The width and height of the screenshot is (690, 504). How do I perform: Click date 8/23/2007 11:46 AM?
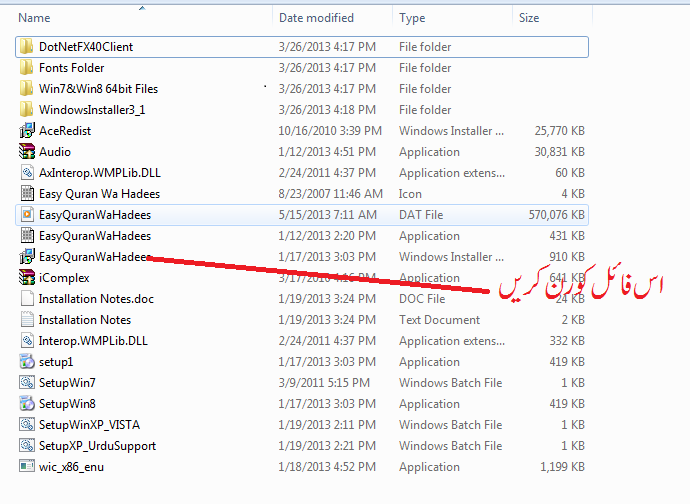coord(330,194)
